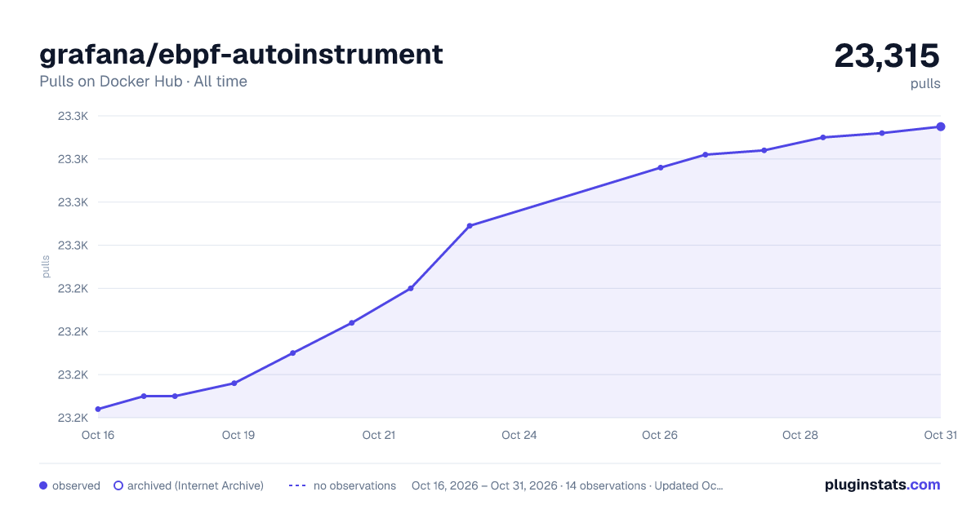Click the Oct 21 axis label
This screenshot has height=514, width=980.
(x=379, y=435)
